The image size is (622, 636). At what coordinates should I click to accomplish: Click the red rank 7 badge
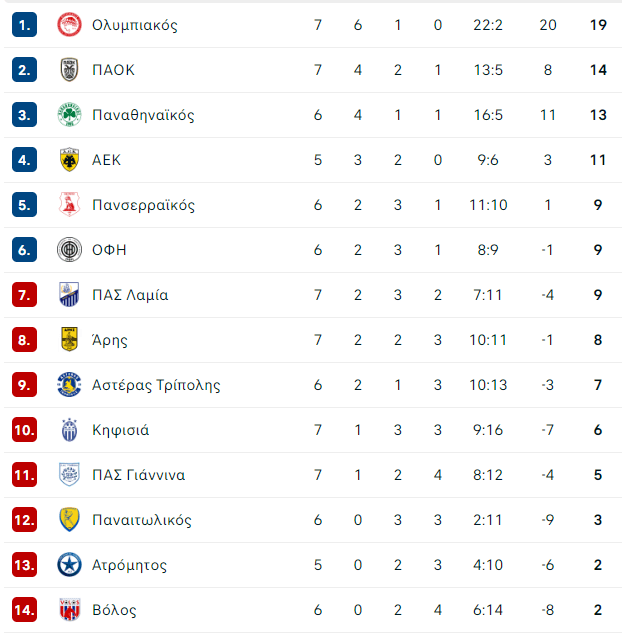pyautogui.click(x=25, y=295)
